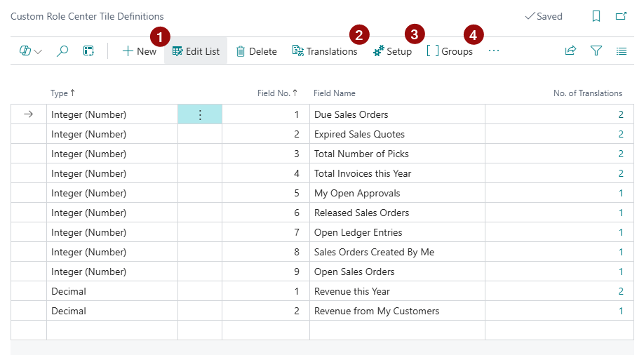Click the share icon
This screenshot has height=355, width=644.
click(570, 51)
